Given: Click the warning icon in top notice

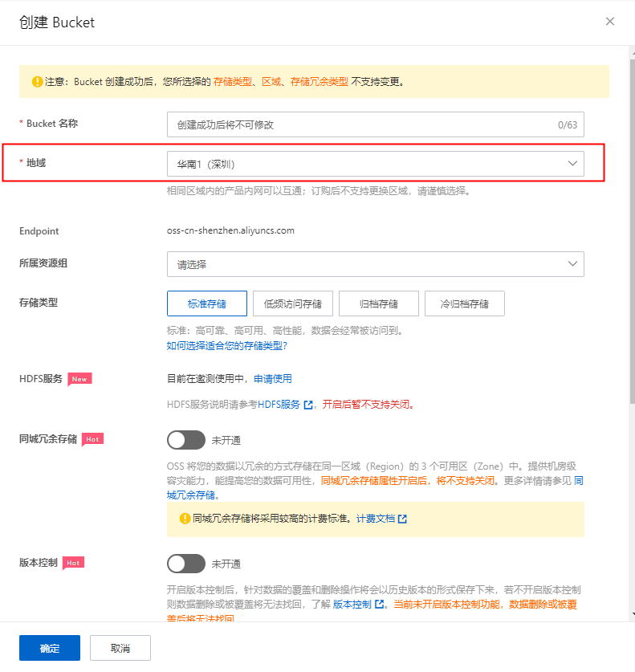Looking at the screenshot, I should click(x=37, y=81).
